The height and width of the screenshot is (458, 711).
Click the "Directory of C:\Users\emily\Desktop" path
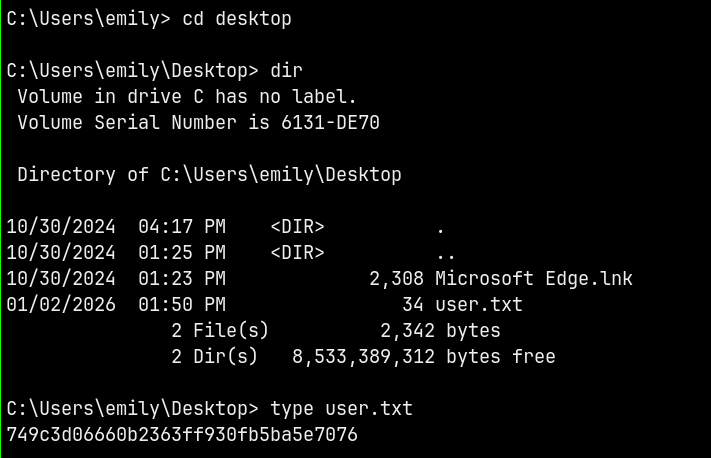[x=209, y=175]
